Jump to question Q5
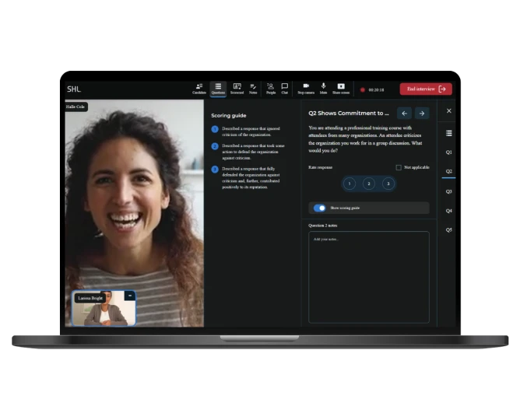520x420 pixels. (448, 230)
